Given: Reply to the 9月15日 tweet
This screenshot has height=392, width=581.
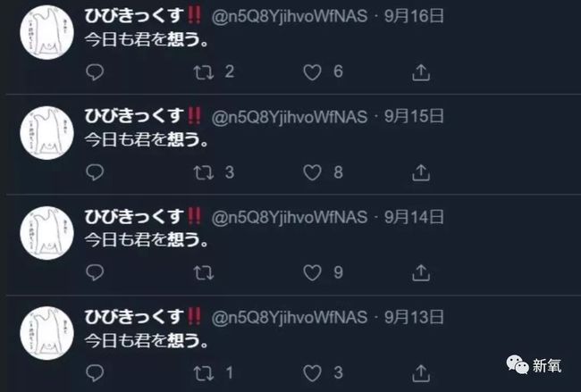Looking at the screenshot, I should pos(95,172).
